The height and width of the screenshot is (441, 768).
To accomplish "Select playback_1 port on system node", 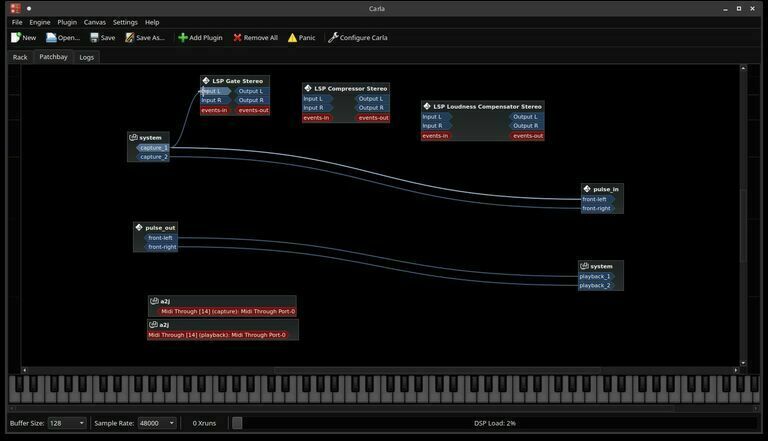I will 596,276.
